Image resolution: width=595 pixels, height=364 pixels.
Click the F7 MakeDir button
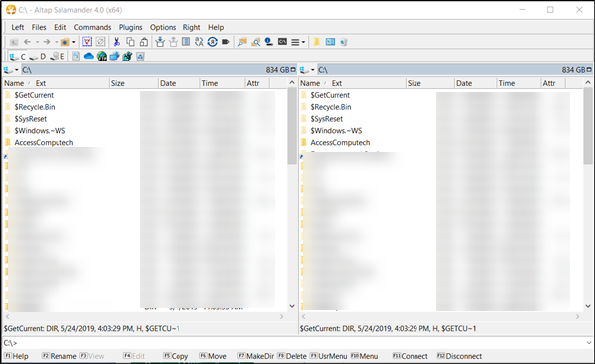pos(256,356)
